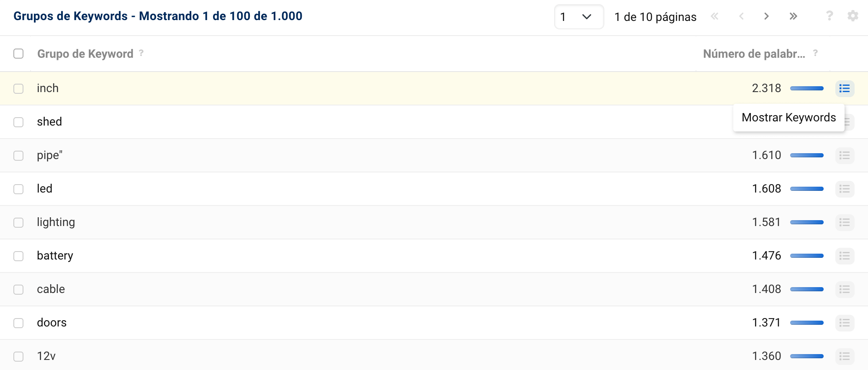
Task: Sort by Grupo de Keyword column header
Action: 85,54
